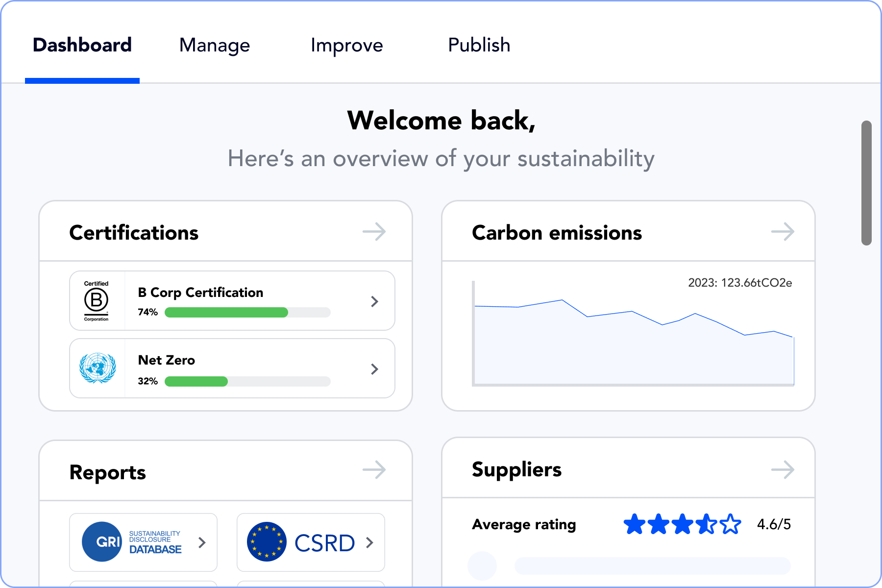Open the Publish tab
Viewport: 882px width, 588px height.
[479, 45]
